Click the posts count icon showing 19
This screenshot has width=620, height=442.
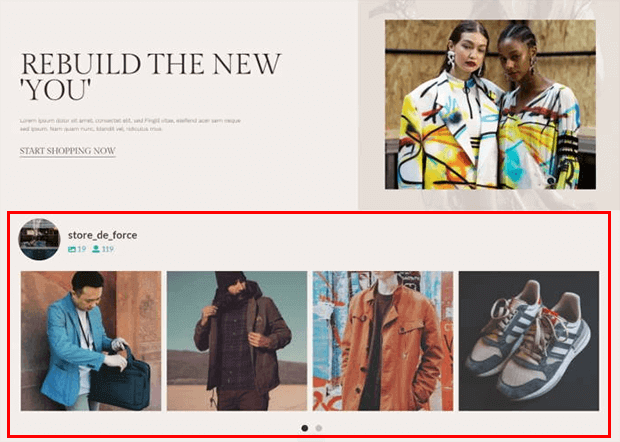point(72,249)
